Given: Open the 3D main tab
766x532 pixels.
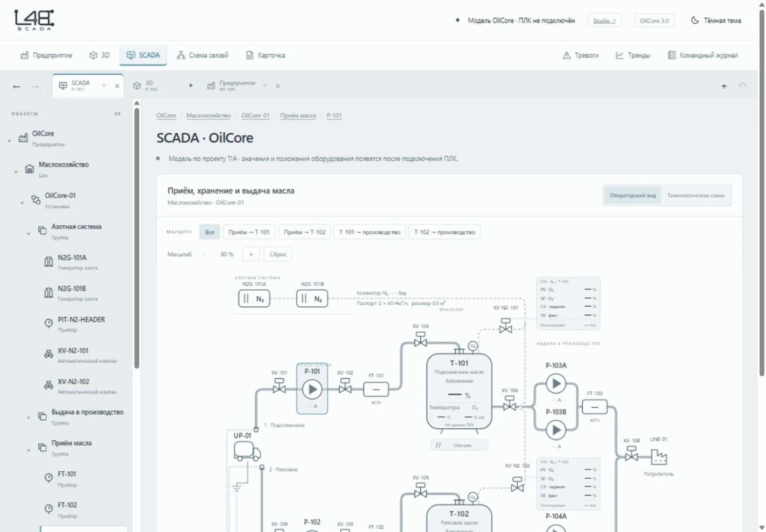Looking at the screenshot, I should point(99,55).
